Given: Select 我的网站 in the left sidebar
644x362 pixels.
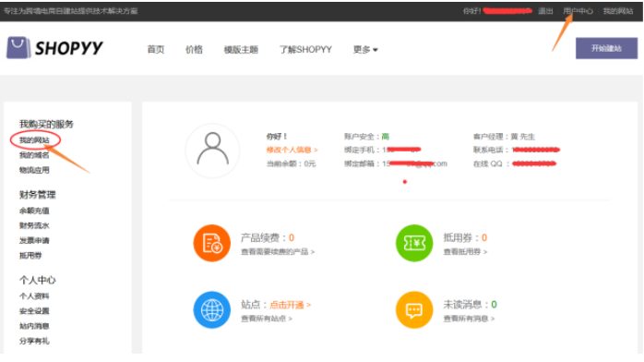Looking at the screenshot, I should 34,140.
